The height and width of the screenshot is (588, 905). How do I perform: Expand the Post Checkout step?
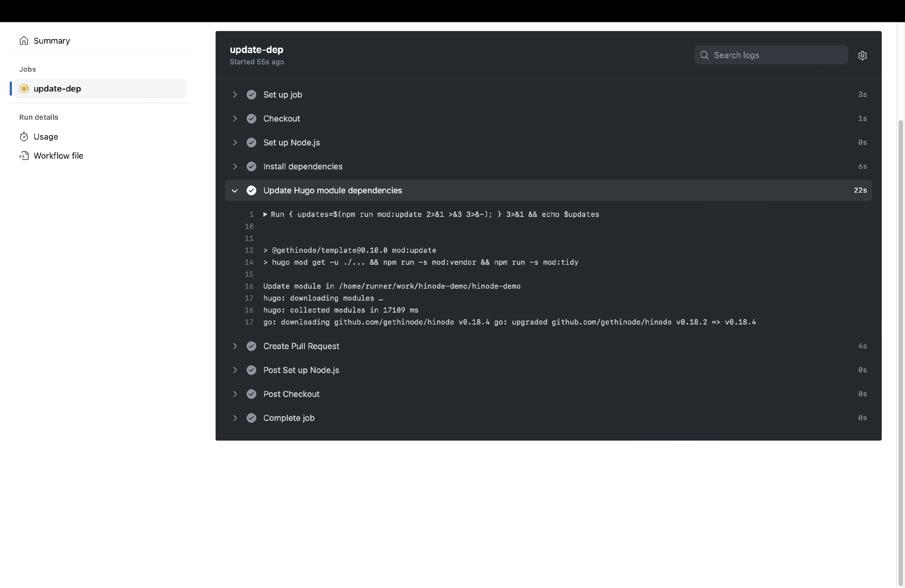(235, 394)
